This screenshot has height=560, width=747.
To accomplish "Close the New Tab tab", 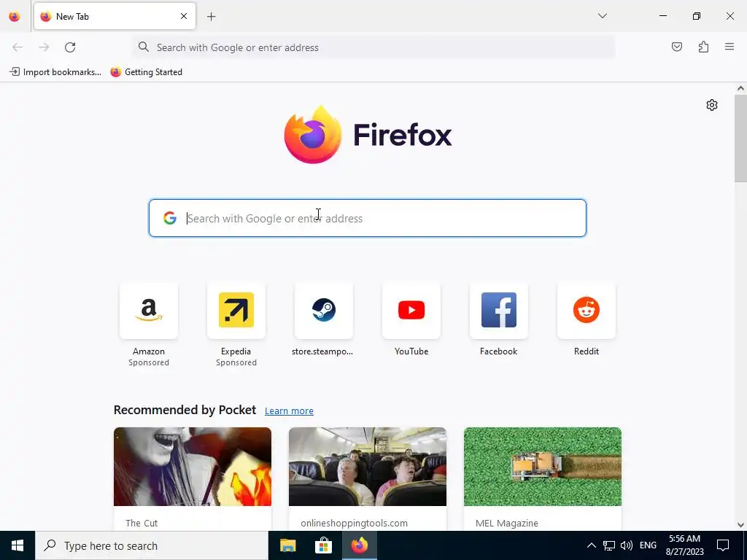I will (x=184, y=16).
